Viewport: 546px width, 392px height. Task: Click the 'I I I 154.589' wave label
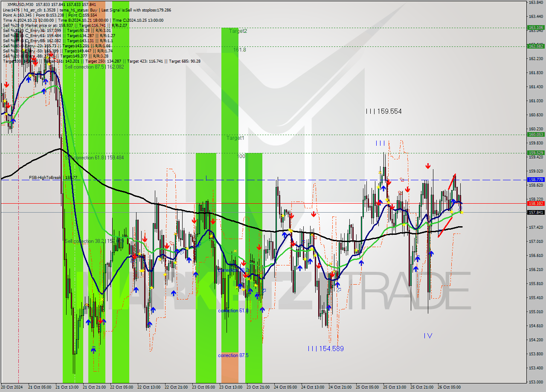point(325,349)
